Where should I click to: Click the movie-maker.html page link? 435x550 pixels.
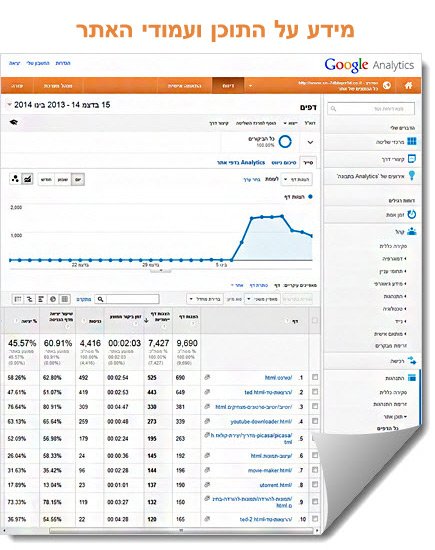click(x=270, y=470)
